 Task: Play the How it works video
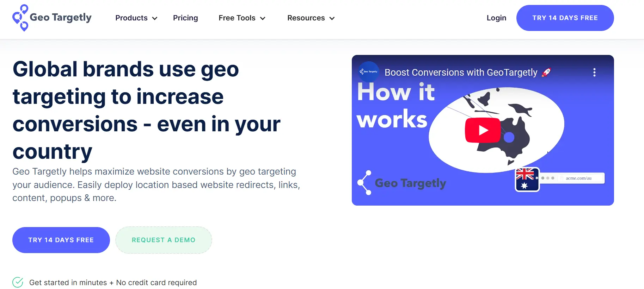[x=483, y=130]
